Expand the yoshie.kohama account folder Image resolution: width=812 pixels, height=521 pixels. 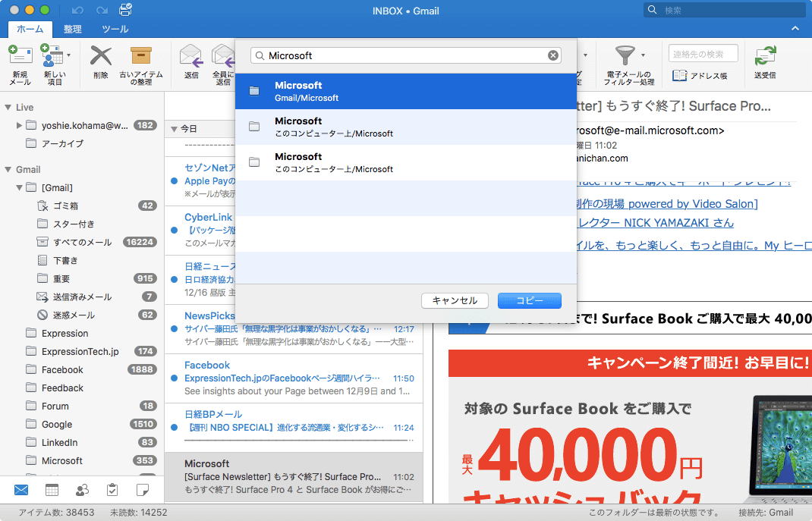click(x=19, y=125)
